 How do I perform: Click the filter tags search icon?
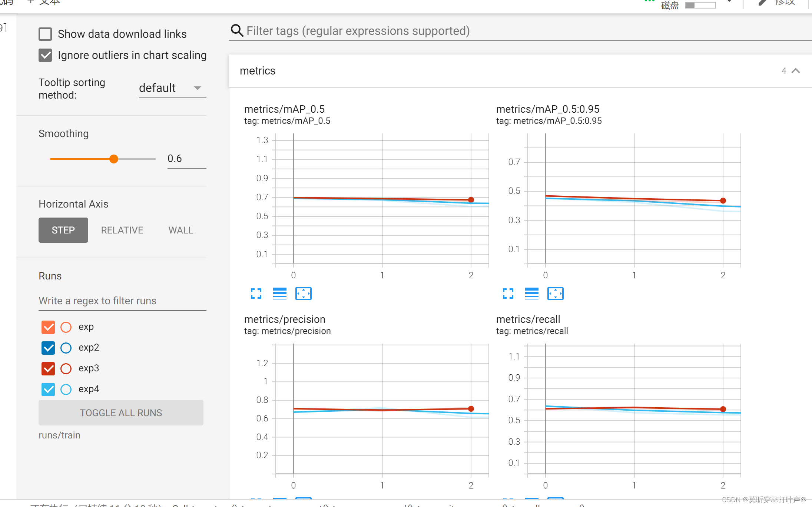pos(237,31)
